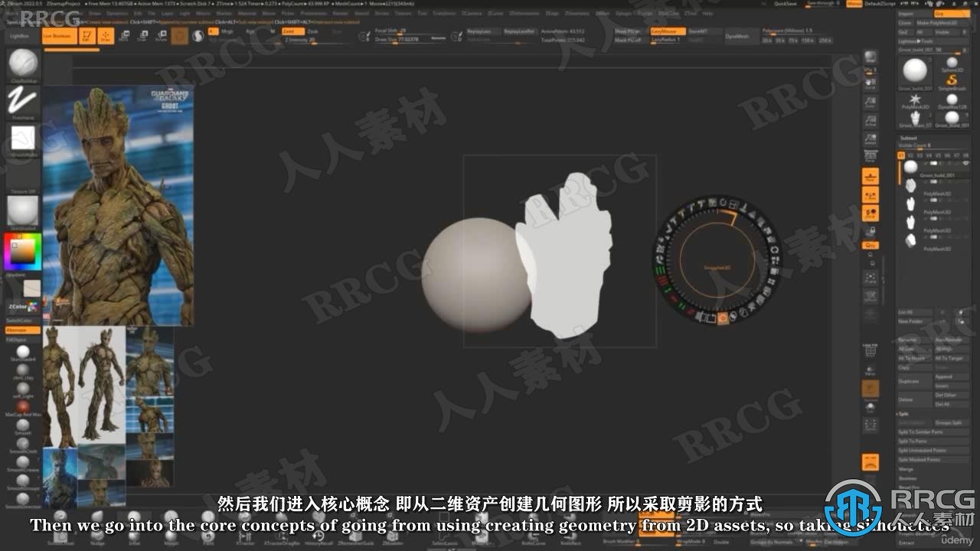Adjust the Draw Size slider

pos(411,38)
